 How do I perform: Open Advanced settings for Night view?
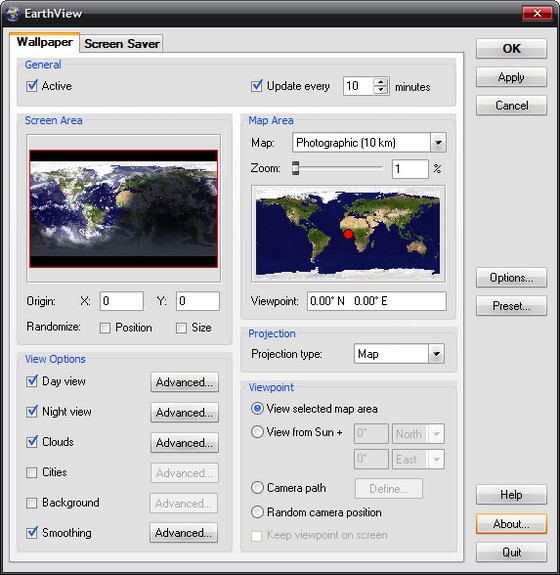click(184, 413)
